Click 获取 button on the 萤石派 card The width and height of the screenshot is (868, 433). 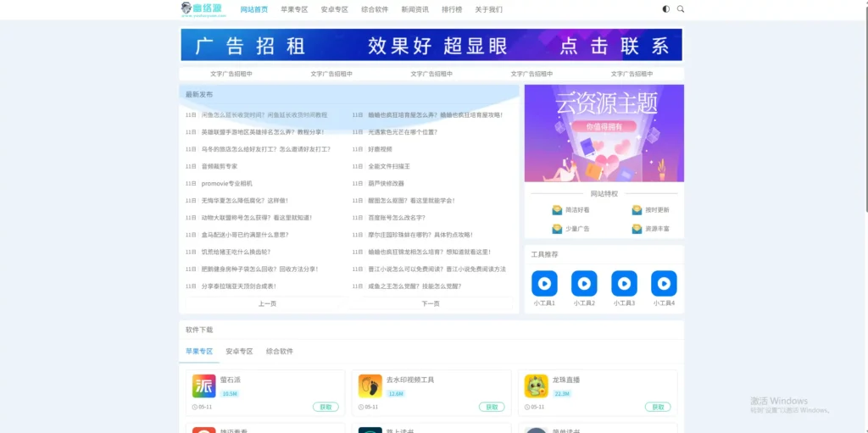tap(325, 407)
